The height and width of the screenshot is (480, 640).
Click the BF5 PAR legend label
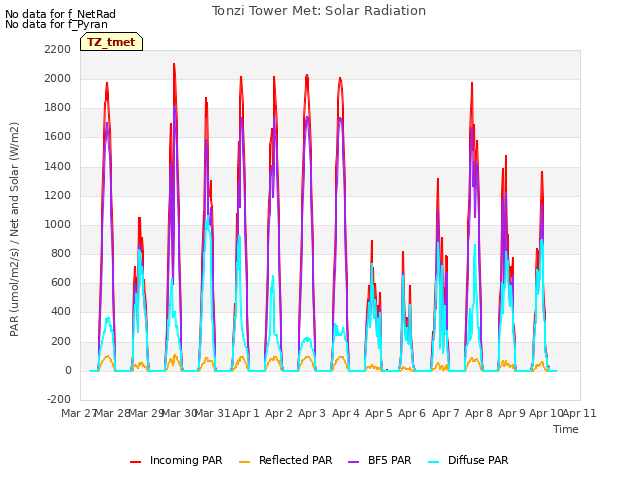pyautogui.click(x=389, y=460)
